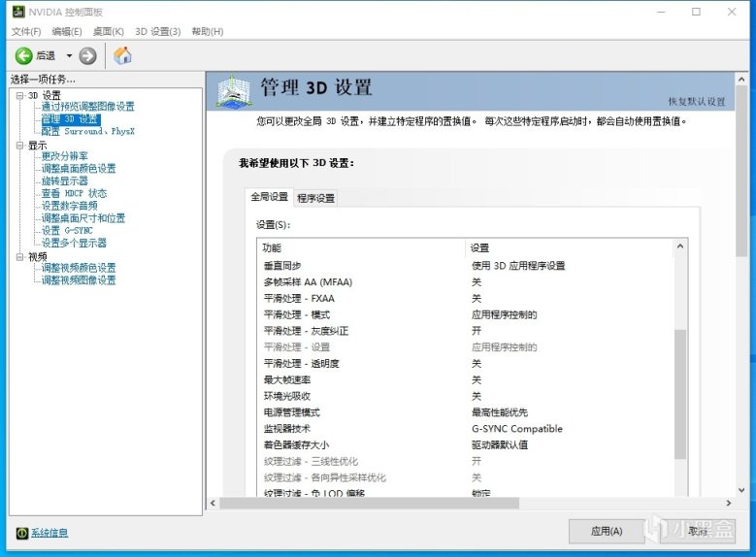Open 调整视频颜色设置 in the task tree
The width and height of the screenshot is (756, 557).
point(79,268)
